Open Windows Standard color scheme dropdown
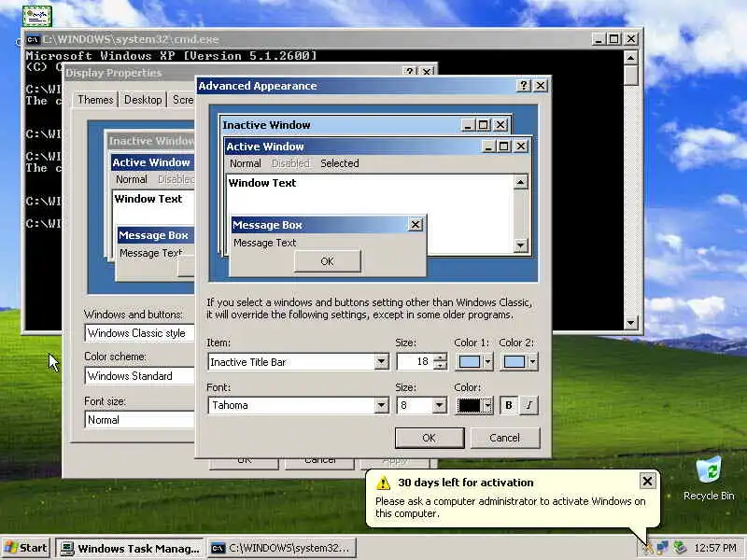Image resolution: width=747 pixels, height=560 pixels. (139, 376)
